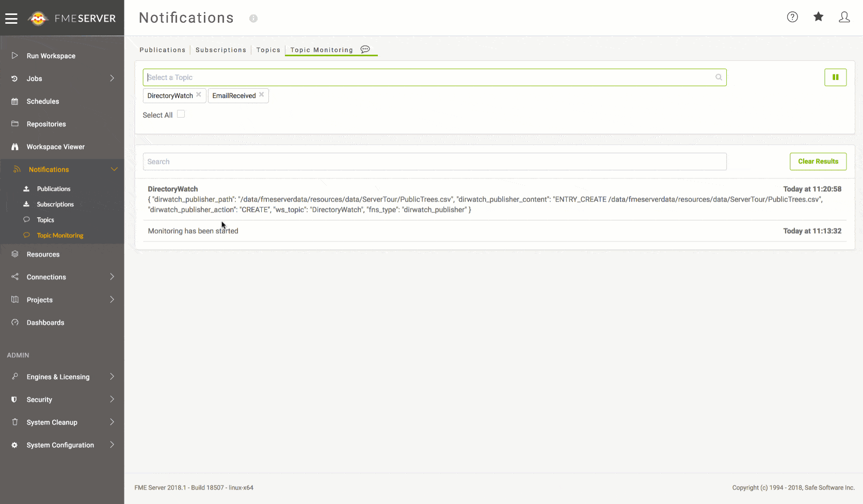
Task: Click the Projects book icon
Action: pyautogui.click(x=15, y=300)
